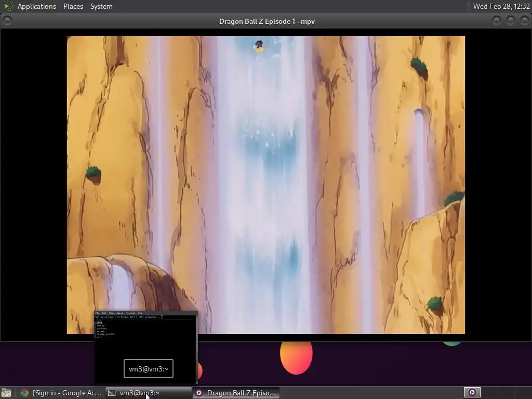The height and width of the screenshot is (399, 532).
Task: Open the System menu
Action: coord(101,6)
